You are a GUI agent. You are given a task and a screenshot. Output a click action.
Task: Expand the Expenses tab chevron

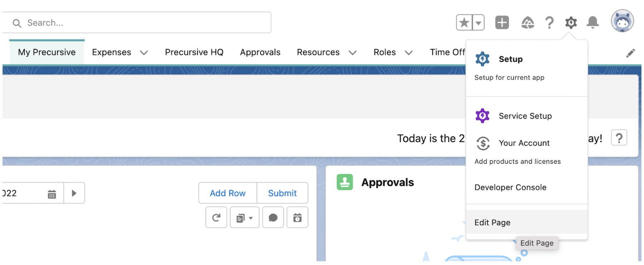pyautogui.click(x=144, y=53)
